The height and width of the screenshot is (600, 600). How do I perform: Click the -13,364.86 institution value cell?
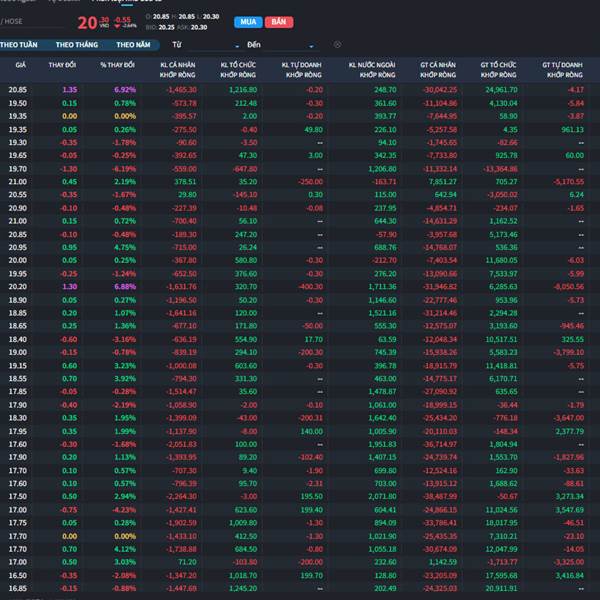pos(502,169)
